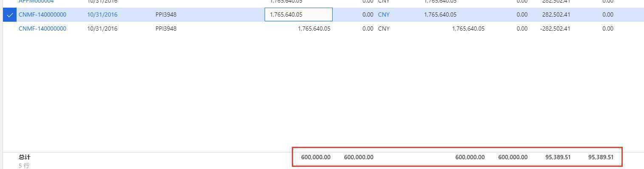Open 10/31/2016 date link in highlighted row
Viewport: 644px width, 169px height.
coord(102,14)
